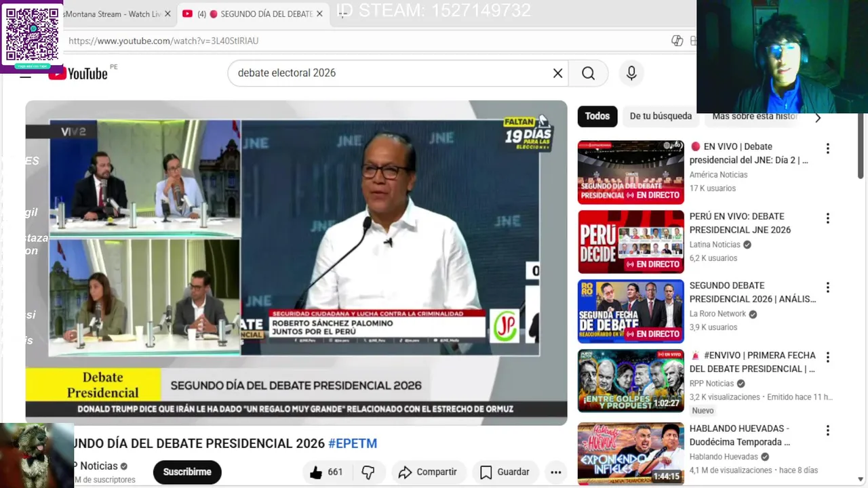This screenshot has height=488, width=868.
Task: Open more actions ellipsis below video
Action: [556, 472]
